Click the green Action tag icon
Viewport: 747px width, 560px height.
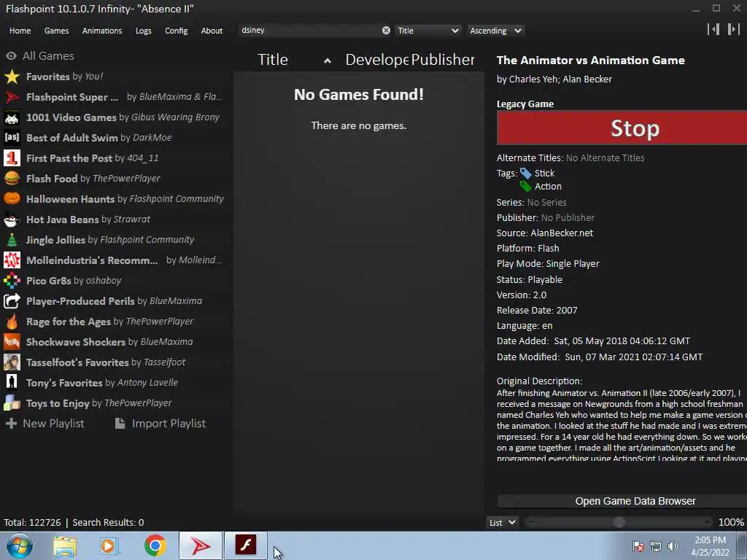[x=526, y=187]
